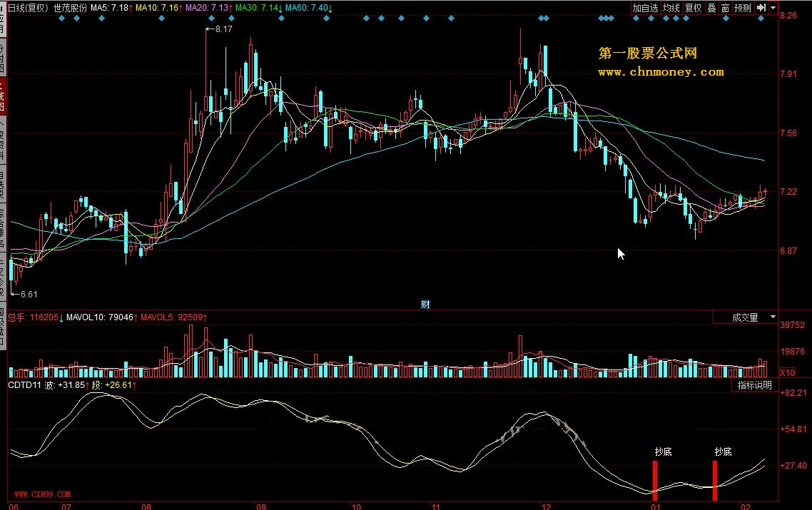Image resolution: width=812 pixels, height=510 pixels.
Task: Click the 日线(复权) period label
Action: 28,8
